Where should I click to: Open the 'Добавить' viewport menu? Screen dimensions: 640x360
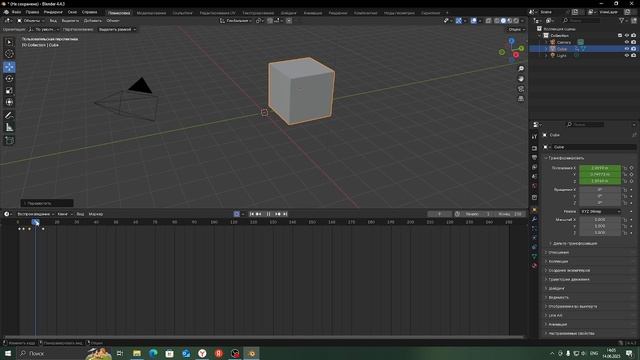click(x=93, y=20)
